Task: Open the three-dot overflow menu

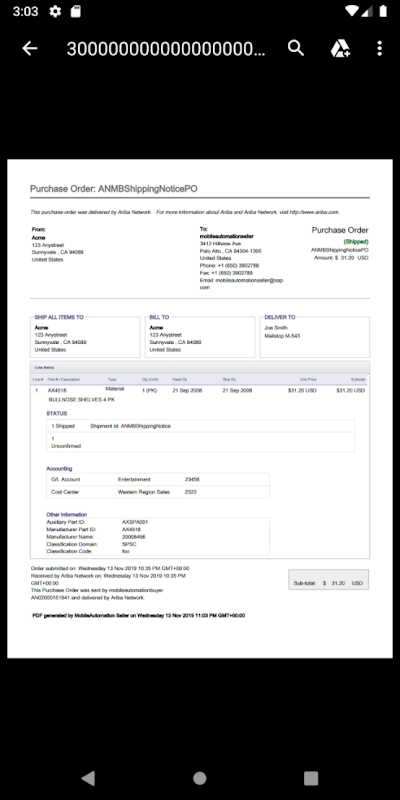Action: (379, 48)
